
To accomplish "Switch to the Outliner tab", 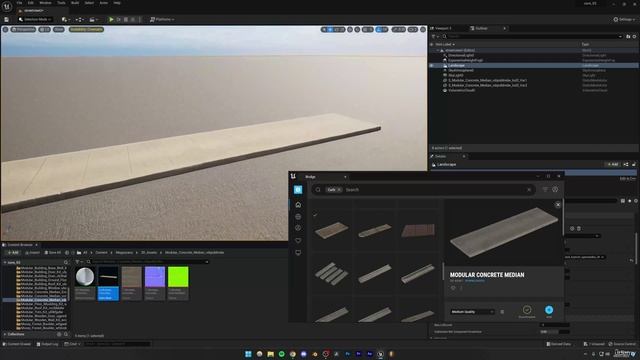I will (x=482, y=28).
